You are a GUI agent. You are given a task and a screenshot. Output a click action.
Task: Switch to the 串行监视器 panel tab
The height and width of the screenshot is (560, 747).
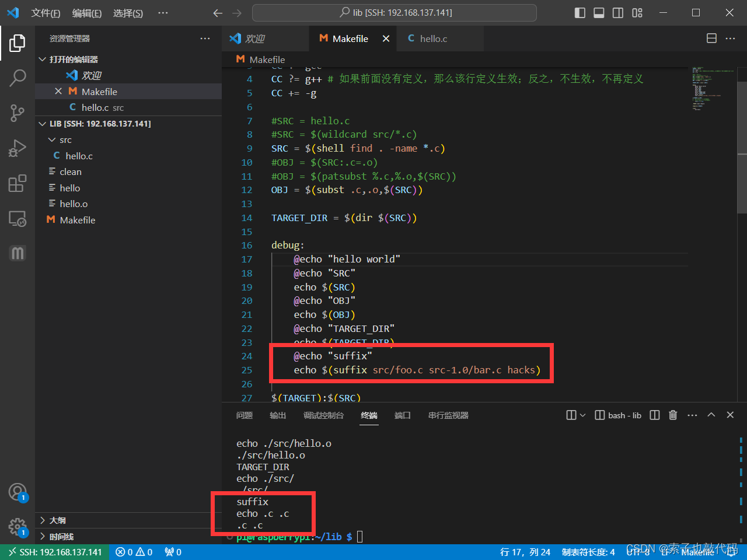coord(448,415)
